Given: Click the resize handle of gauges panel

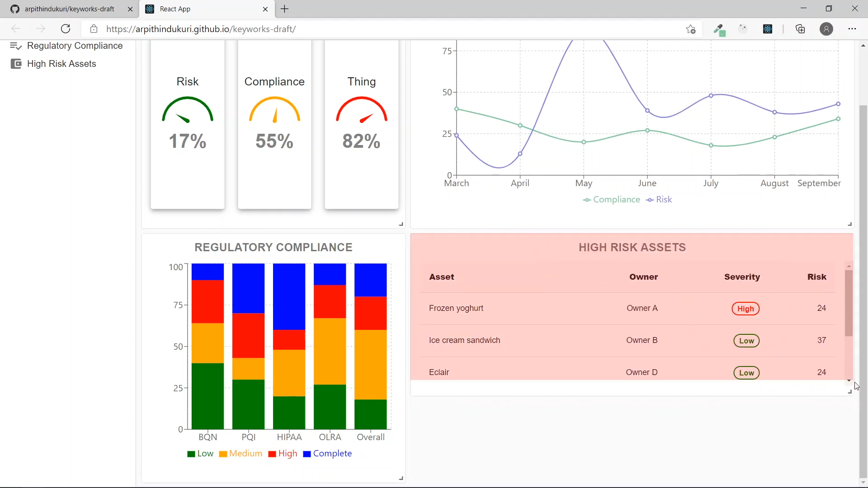Looking at the screenshot, I should point(401,224).
